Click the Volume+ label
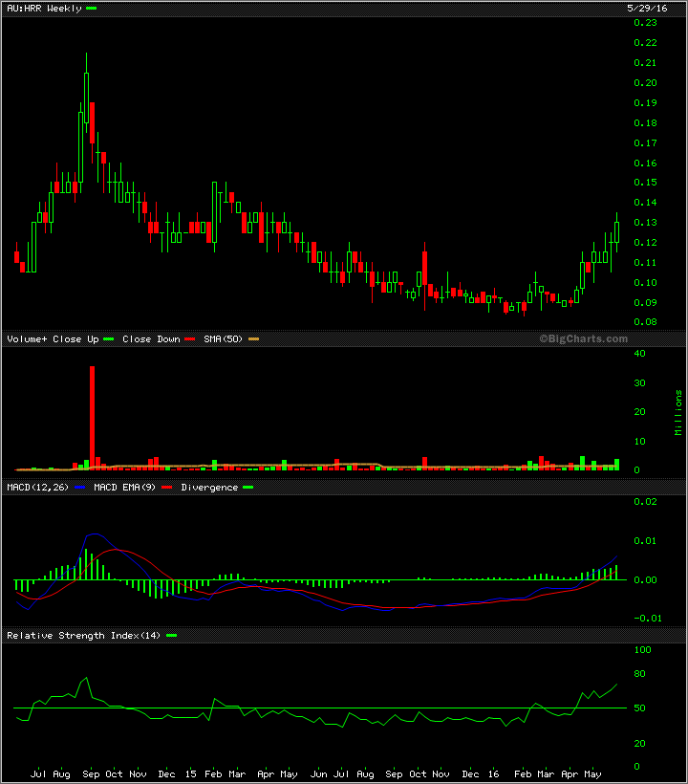688x784 pixels. [x=27, y=339]
